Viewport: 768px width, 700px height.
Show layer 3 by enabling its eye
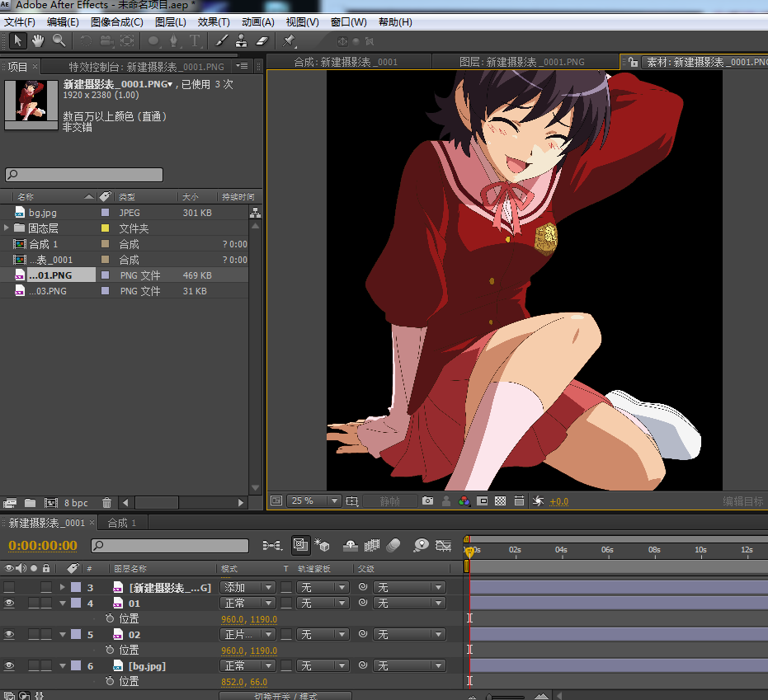(x=9, y=587)
